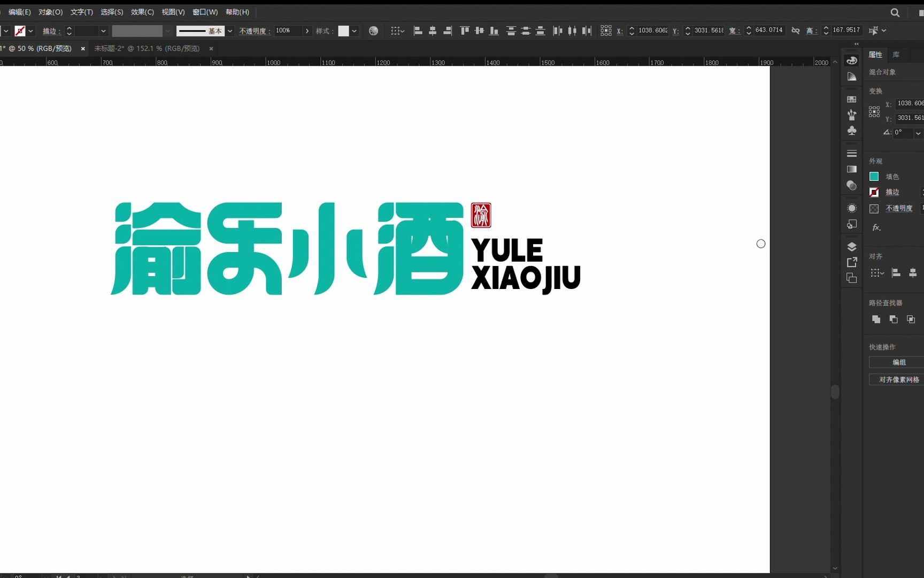Click the graphic style swatch in control bar
The width and height of the screenshot is (924, 578).
343,31
